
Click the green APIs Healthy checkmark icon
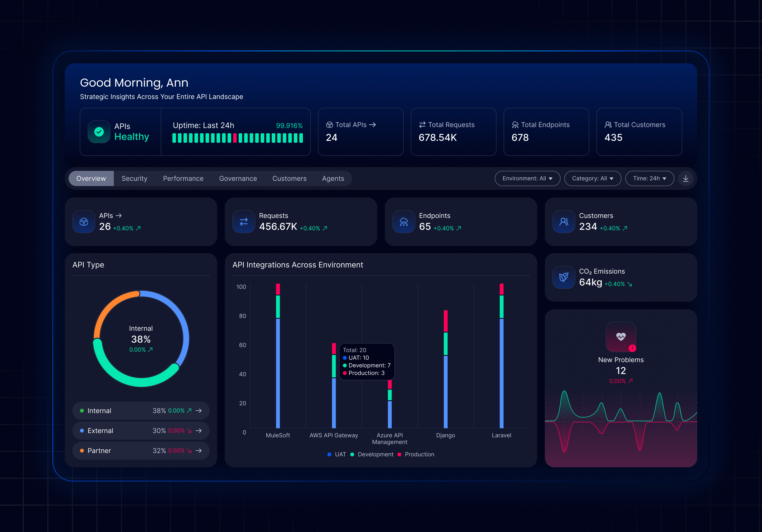99,132
